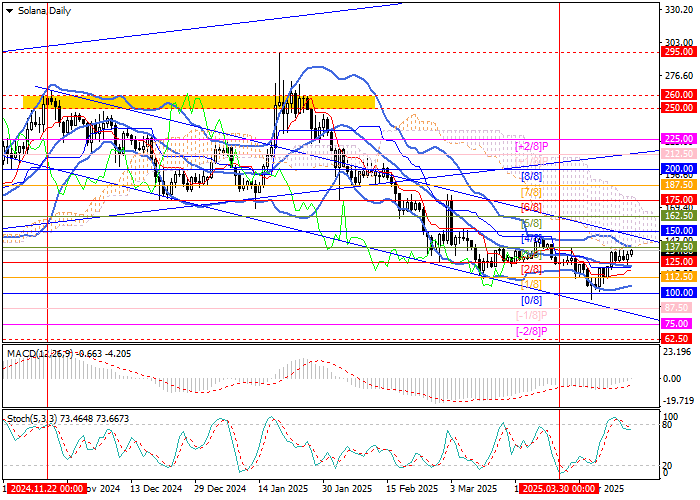The width and height of the screenshot is (700, 500).
Task: Click the orange 187.50 price tag
Action: [x=678, y=185]
